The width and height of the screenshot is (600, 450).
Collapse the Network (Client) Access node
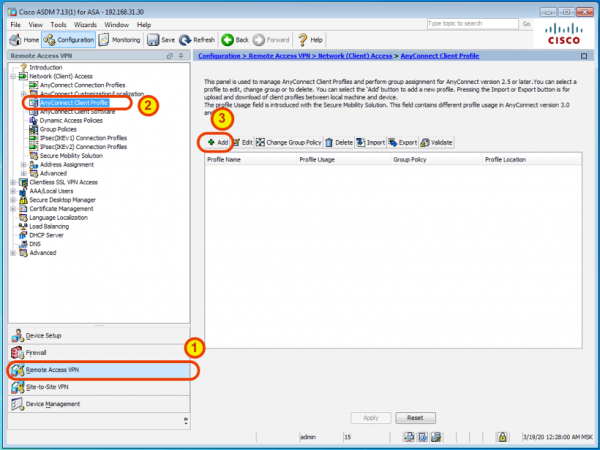click(12, 75)
